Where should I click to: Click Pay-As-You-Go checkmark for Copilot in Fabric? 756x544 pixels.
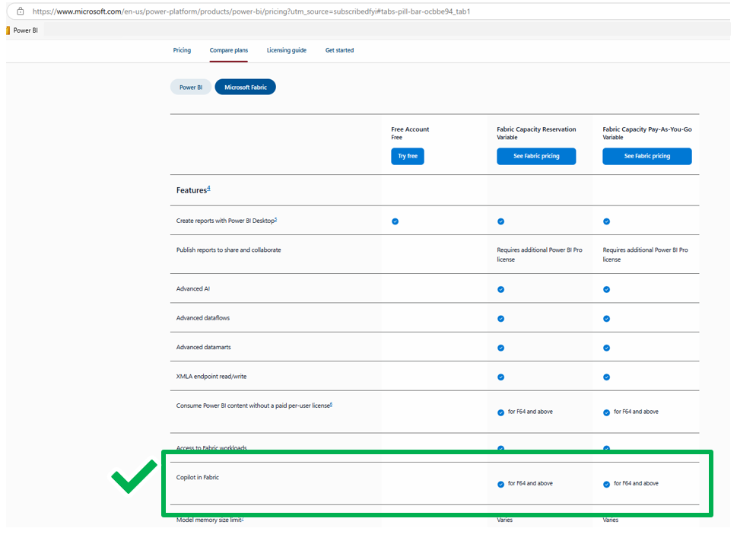[x=606, y=485]
